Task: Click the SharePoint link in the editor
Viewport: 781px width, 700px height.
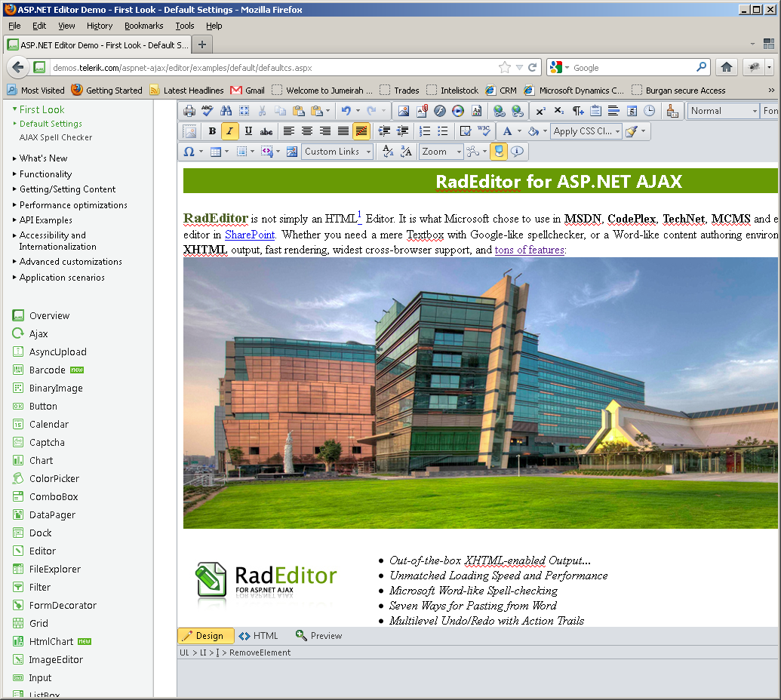Action: 250,235
